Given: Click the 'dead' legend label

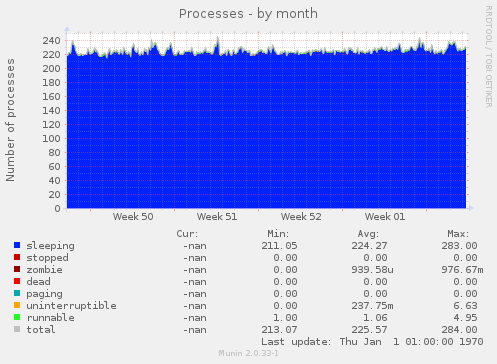Looking at the screenshot, I should click(38, 282).
